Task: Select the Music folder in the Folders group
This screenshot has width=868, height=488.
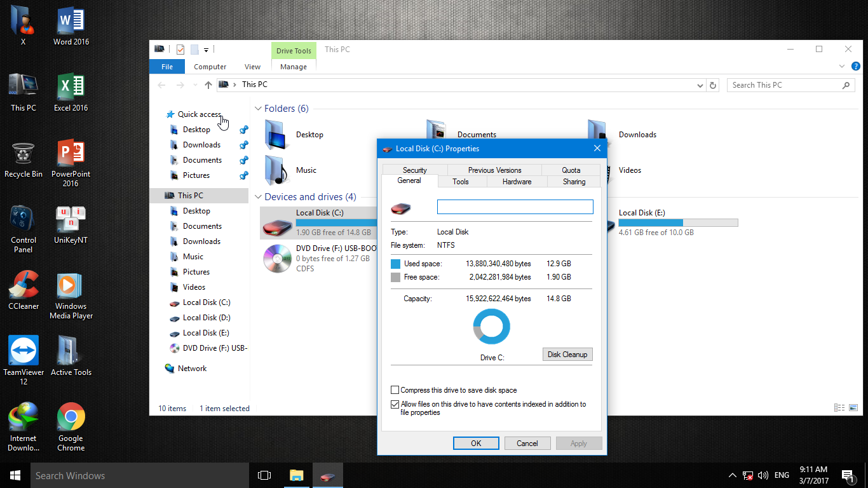Action: [290, 170]
